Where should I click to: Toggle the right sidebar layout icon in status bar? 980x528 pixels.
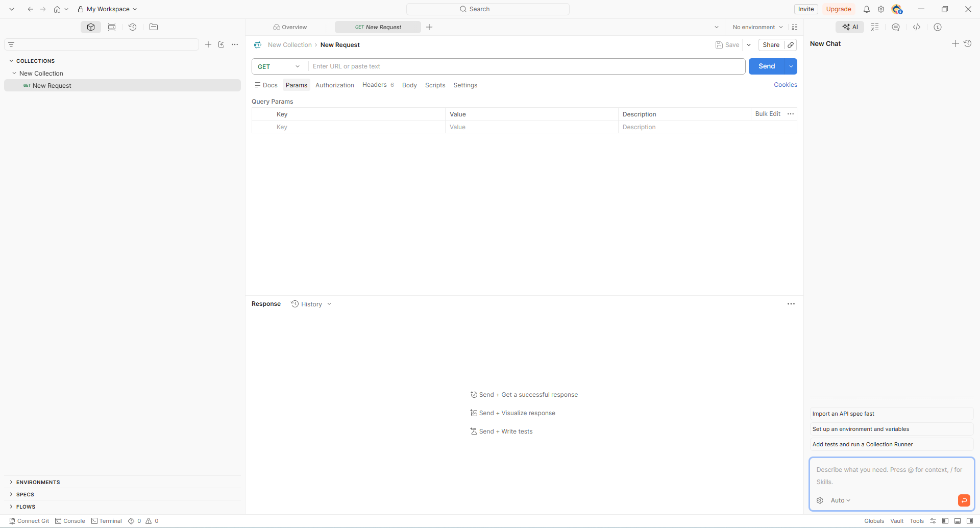click(x=970, y=521)
